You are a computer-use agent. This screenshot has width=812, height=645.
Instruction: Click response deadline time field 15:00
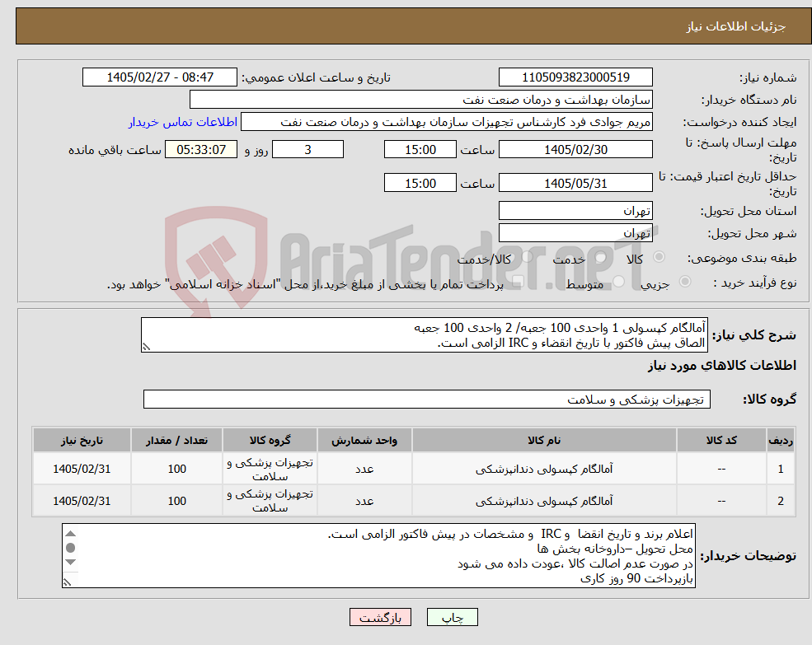tap(420, 150)
